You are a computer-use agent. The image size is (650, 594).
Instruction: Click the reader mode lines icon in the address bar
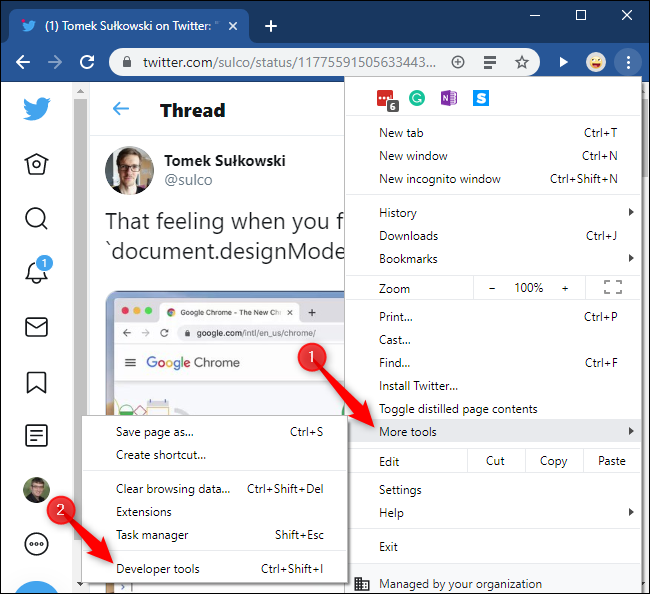pos(490,62)
